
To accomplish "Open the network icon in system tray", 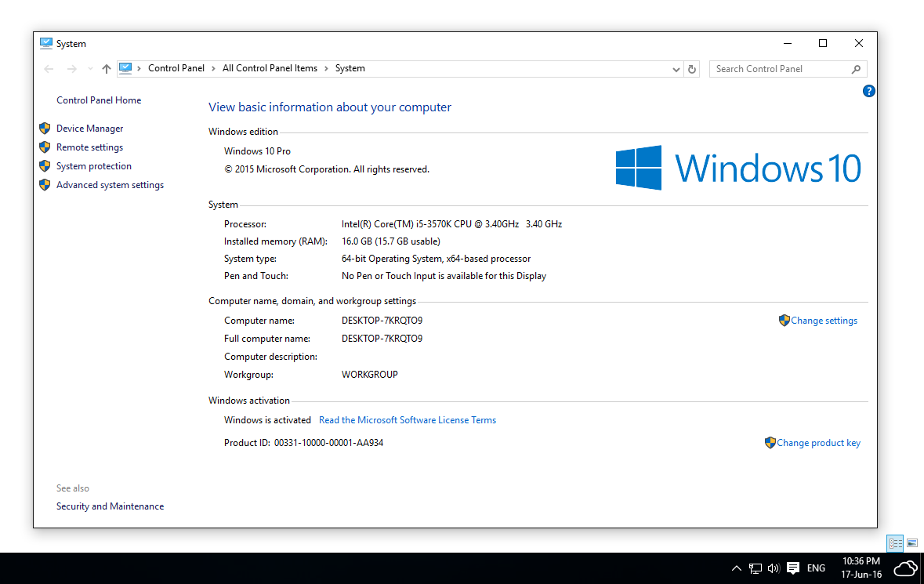I will point(756,568).
